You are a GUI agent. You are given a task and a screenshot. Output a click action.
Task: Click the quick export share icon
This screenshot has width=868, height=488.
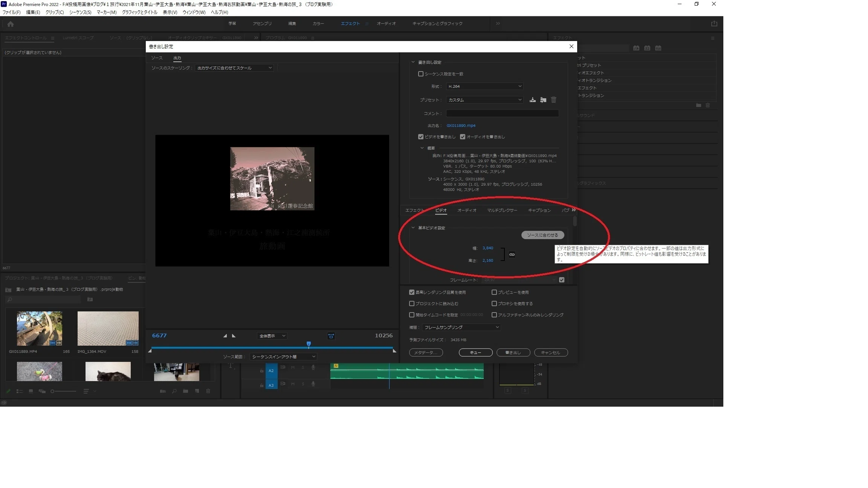(714, 24)
